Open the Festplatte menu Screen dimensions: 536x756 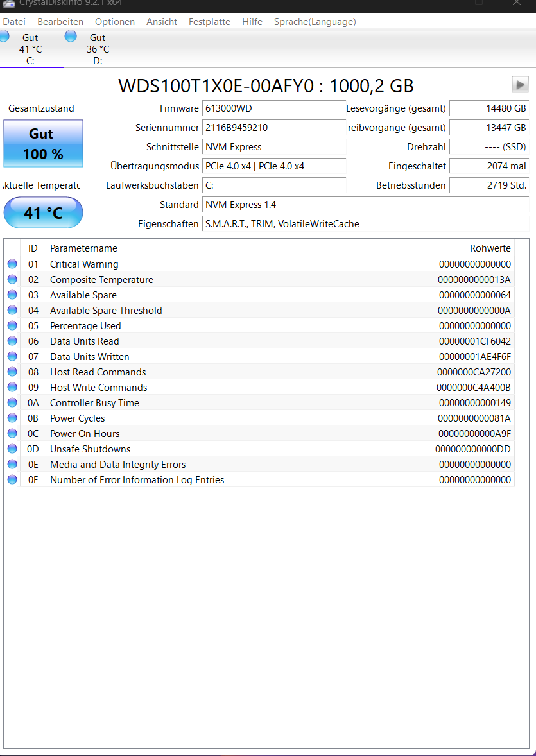coord(209,22)
